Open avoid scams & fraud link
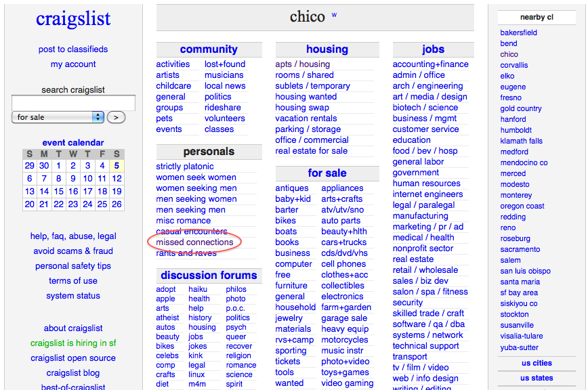 pyautogui.click(x=73, y=251)
